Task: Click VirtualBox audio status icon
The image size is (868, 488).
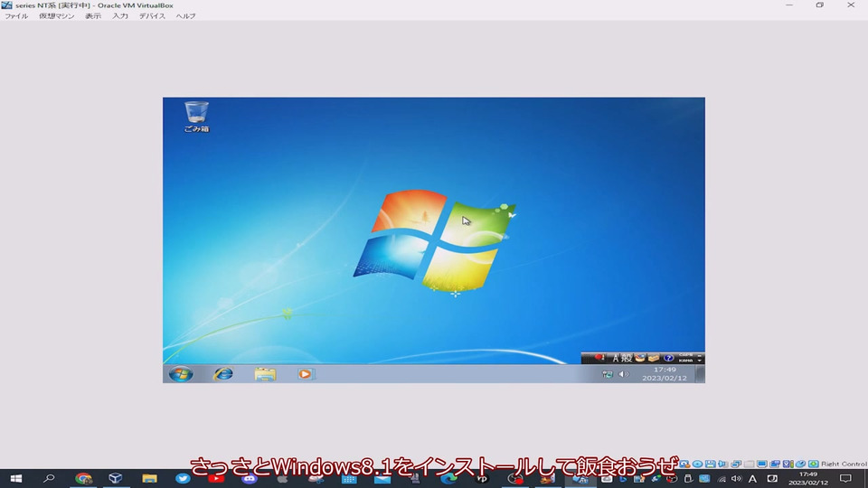Action: point(723,465)
